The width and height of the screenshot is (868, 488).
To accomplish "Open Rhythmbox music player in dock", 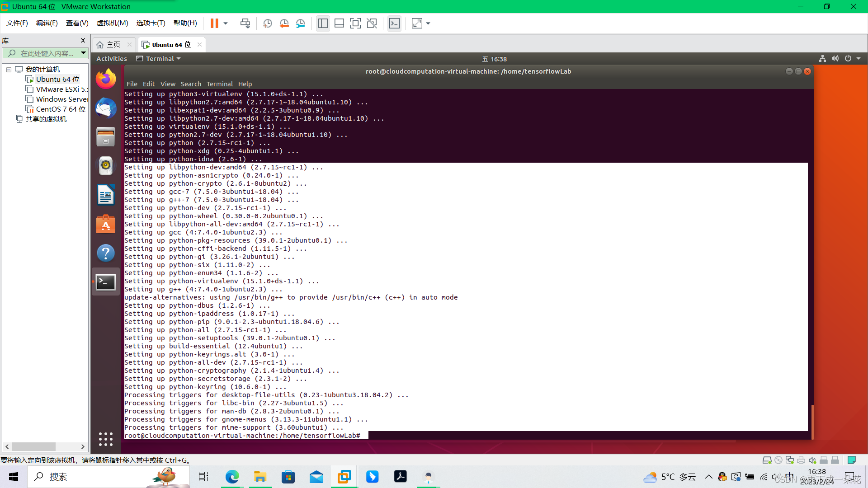I will pyautogui.click(x=106, y=166).
